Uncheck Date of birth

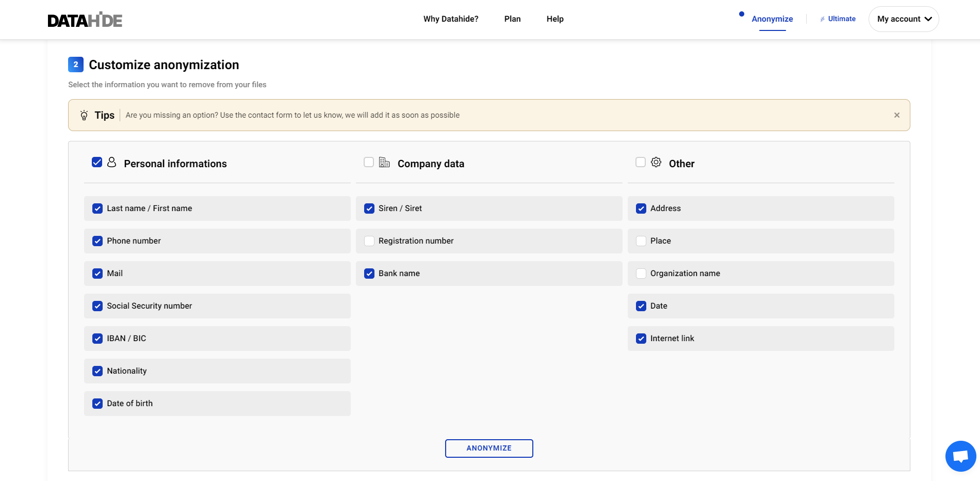[x=97, y=404]
